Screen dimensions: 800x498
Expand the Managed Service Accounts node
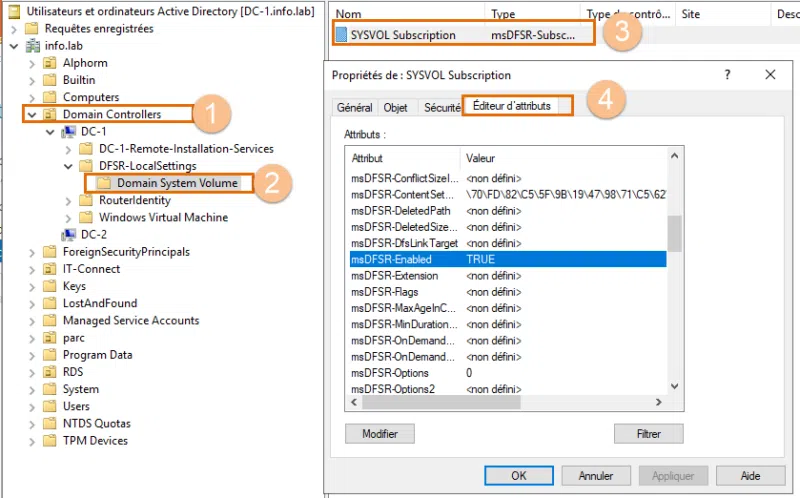(x=33, y=321)
